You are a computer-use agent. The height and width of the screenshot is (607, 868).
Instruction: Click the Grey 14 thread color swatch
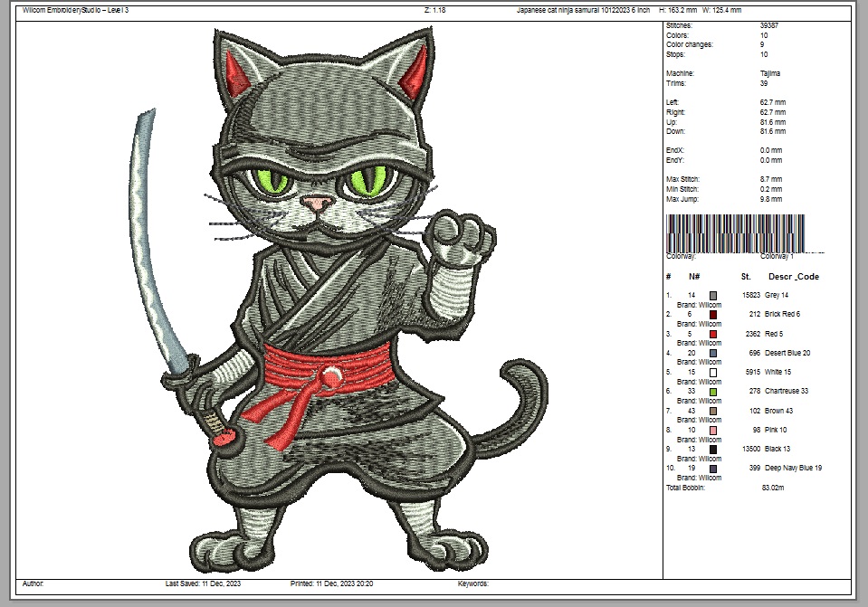(713, 295)
